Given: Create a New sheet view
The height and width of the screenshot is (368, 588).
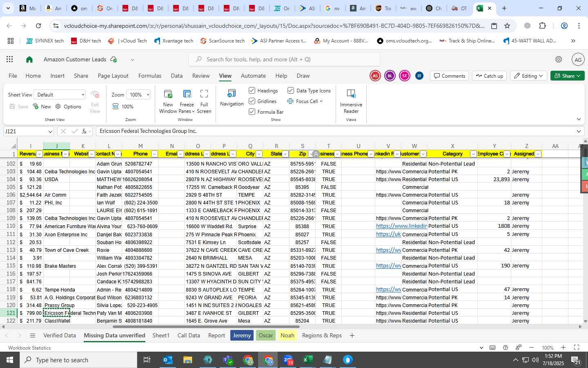Looking at the screenshot, I should [42, 107].
